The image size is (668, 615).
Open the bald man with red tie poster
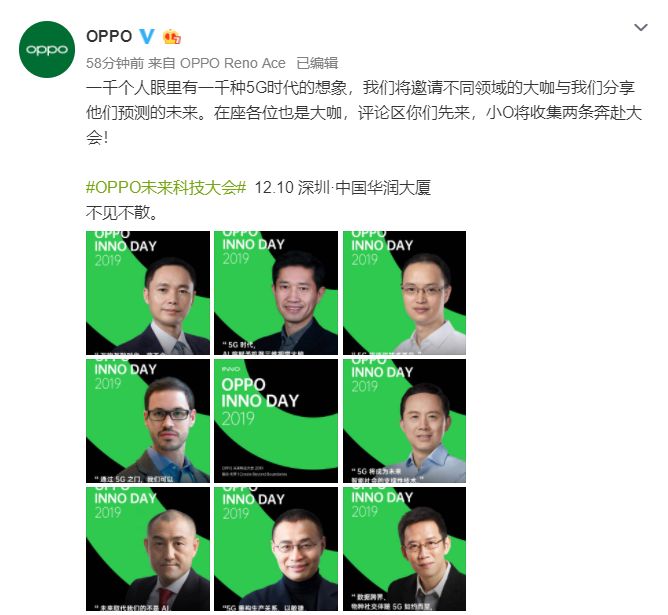click(148, 549)
